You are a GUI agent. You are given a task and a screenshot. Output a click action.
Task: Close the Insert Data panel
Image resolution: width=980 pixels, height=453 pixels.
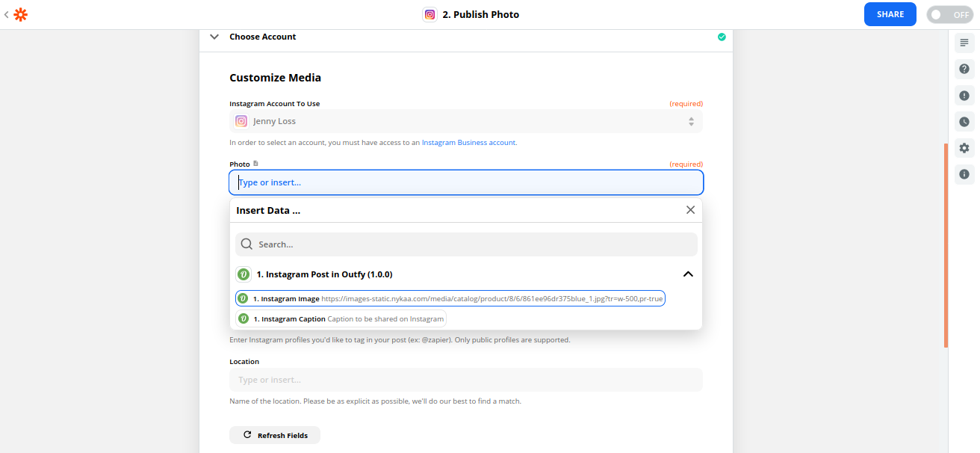[x=690, y=210]
